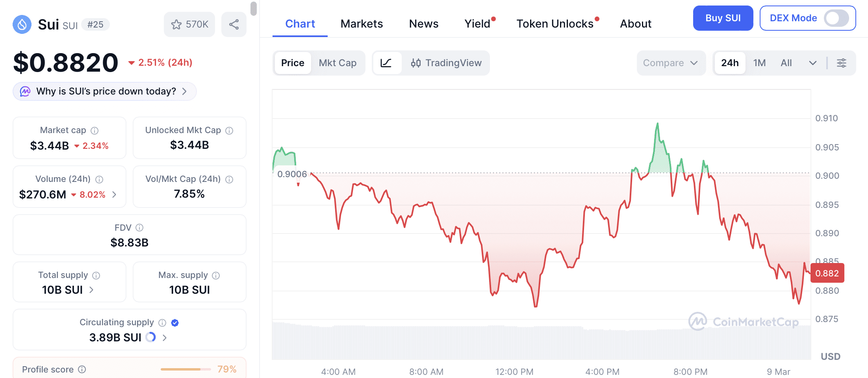Click the Market cap info icon
Image resolution: width=868 pixels, height=378 pixels.
pos(95,130)
